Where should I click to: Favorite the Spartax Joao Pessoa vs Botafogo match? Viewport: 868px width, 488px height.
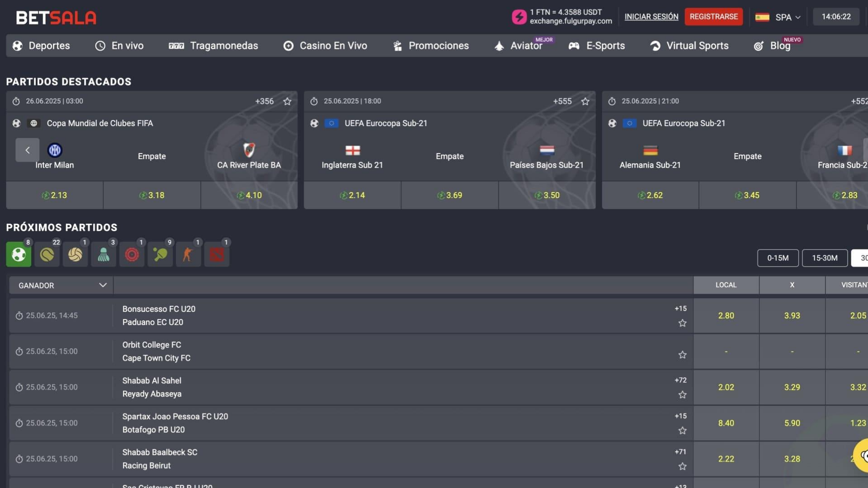[x=683, y=430]
